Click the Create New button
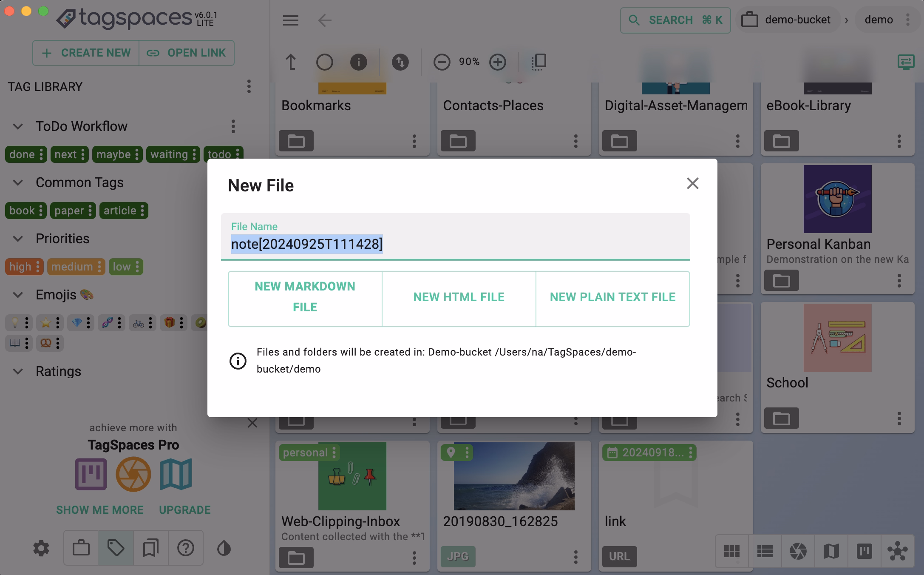The image size is (924, 575). [86, 53]
